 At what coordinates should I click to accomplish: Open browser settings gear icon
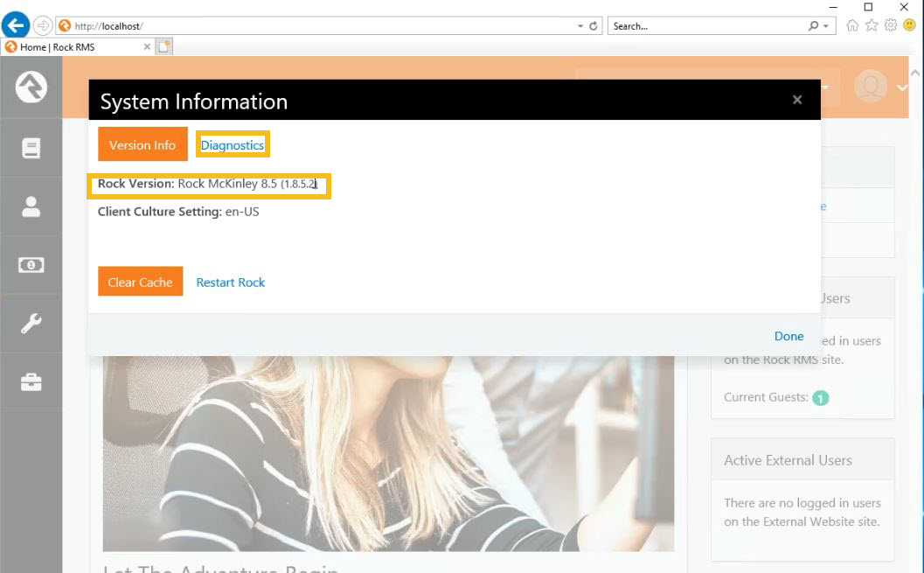[891, 25]
